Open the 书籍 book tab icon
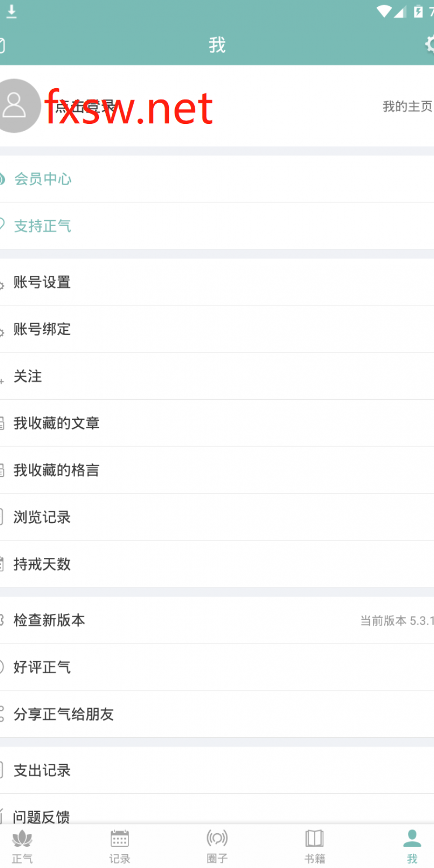 click(314, 839)
